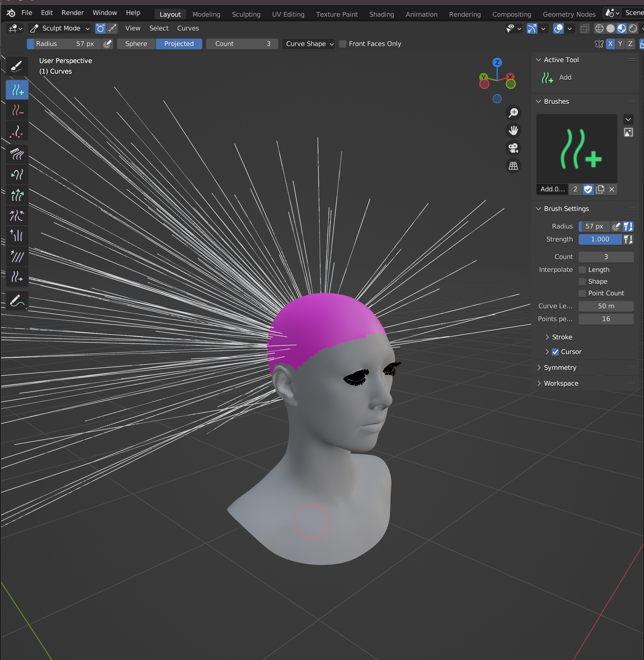
Task: Select the Pinch curves tool
Action: [x=17, y=215]
